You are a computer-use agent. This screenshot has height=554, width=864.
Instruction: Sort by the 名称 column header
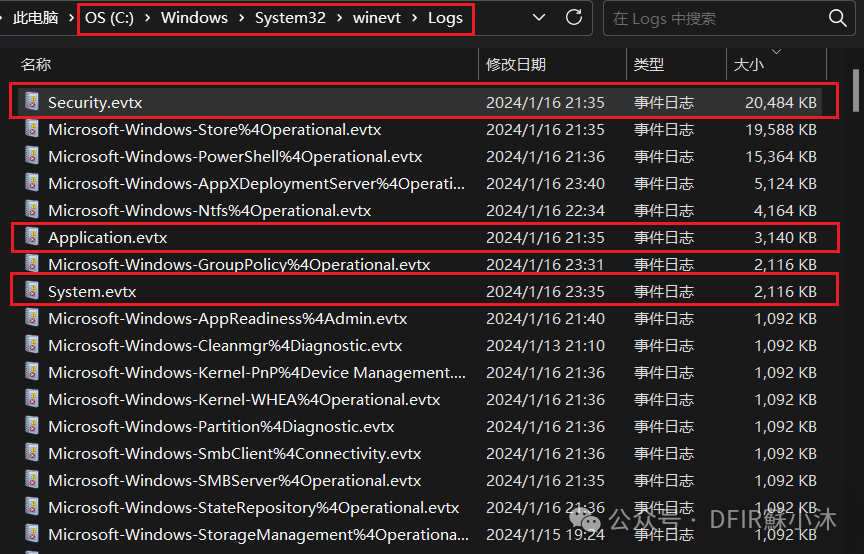click(x=36, y=64)
